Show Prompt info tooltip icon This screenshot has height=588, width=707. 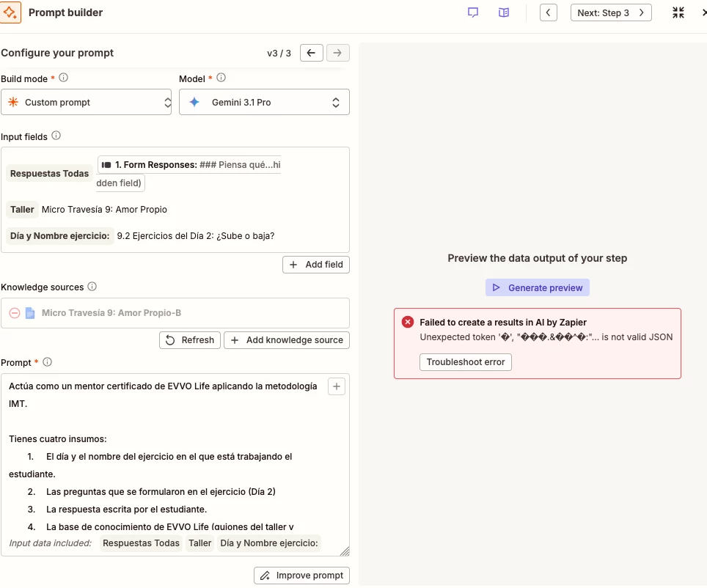[48, 361]
